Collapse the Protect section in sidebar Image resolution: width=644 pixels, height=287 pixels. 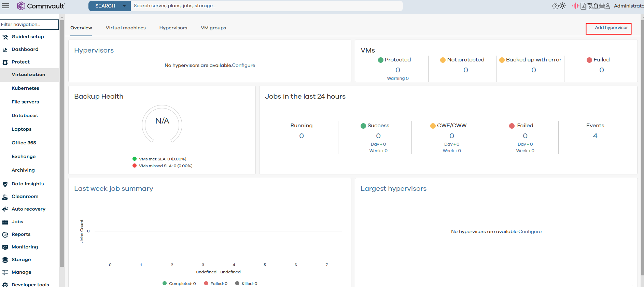click(20, 62)
